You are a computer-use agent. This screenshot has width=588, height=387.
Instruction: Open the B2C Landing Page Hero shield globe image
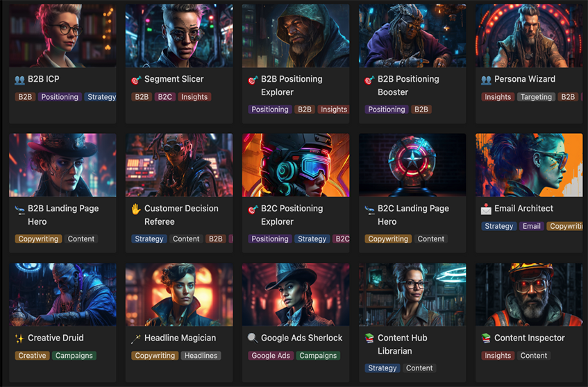412,165
